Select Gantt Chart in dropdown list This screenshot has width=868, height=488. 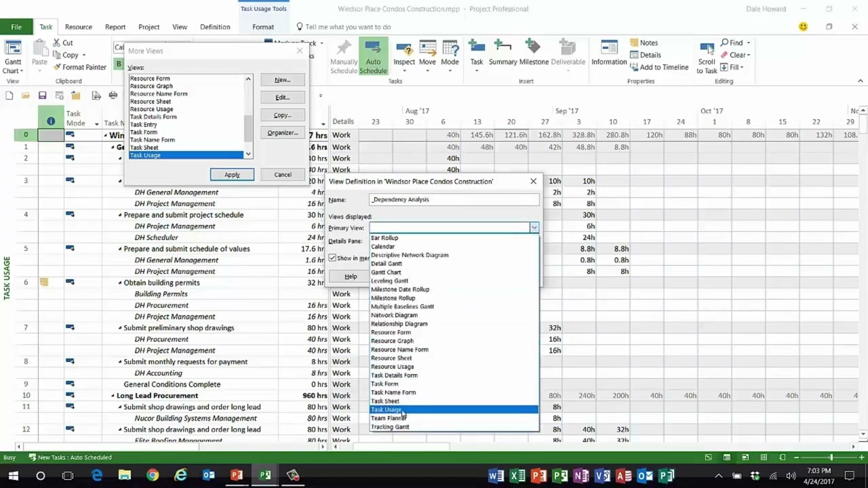(x=454, y=272)
